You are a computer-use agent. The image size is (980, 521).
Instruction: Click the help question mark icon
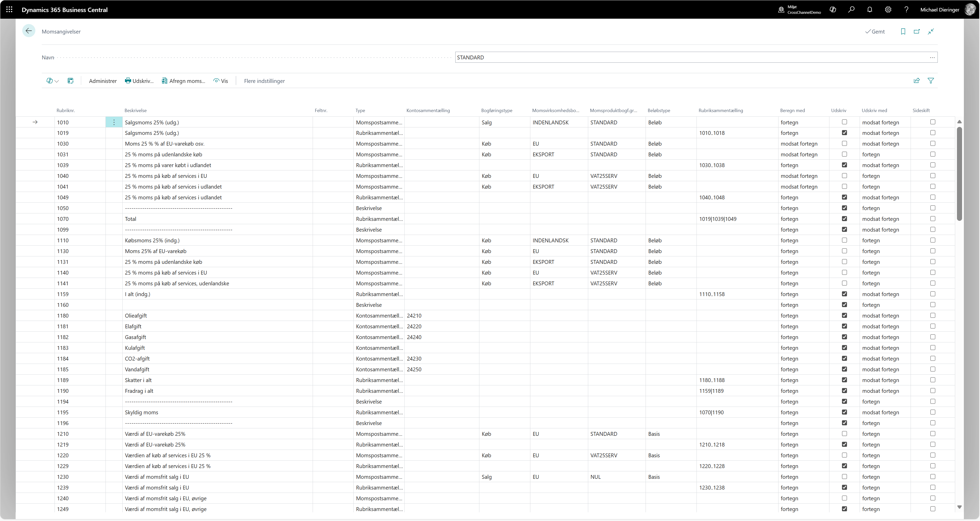[906, 9]
